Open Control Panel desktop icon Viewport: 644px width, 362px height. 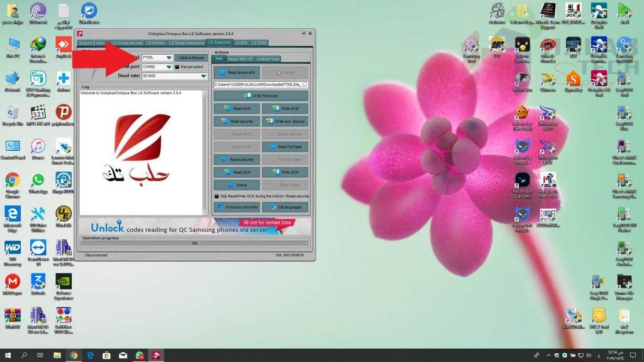tap(13, 149)
